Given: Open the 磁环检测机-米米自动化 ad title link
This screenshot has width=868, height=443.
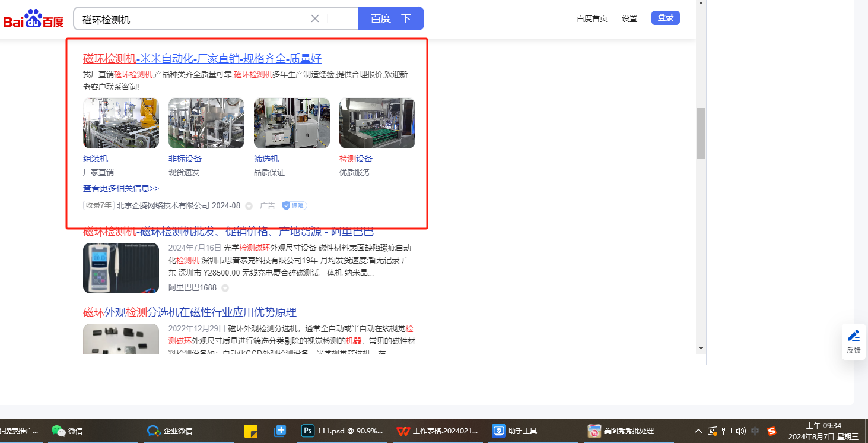Looking at the screenshot, I should point(202,58).
